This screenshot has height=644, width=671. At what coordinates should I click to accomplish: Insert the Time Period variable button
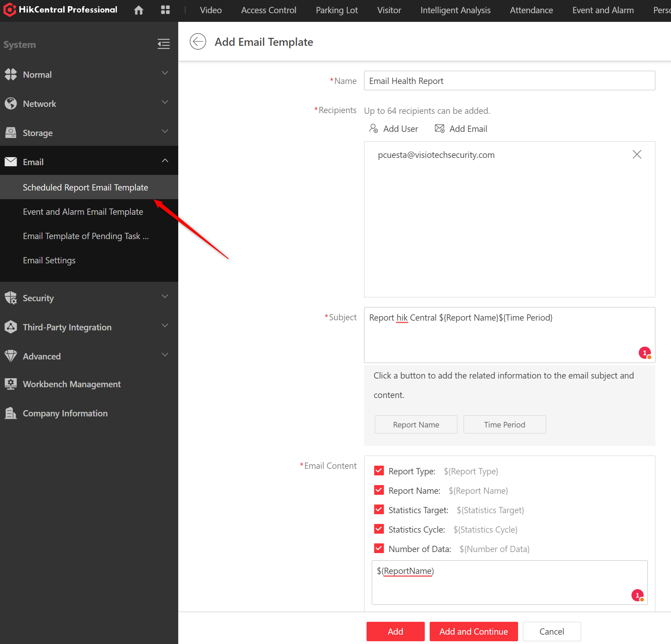click(x=505, y=424)
